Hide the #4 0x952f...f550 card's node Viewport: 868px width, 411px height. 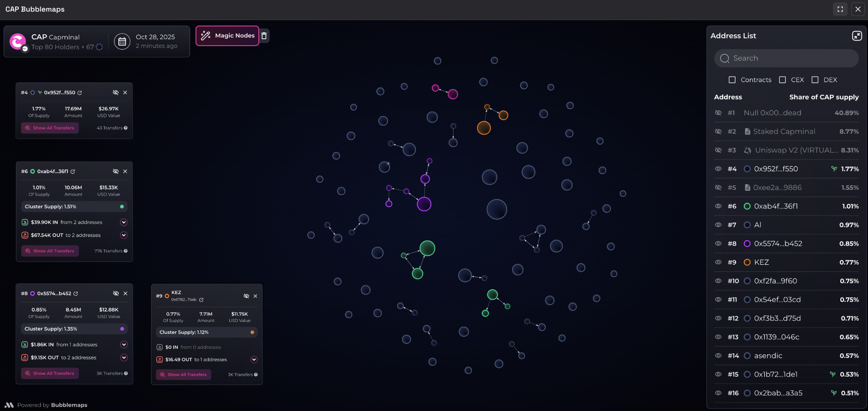tap(115, 93)
